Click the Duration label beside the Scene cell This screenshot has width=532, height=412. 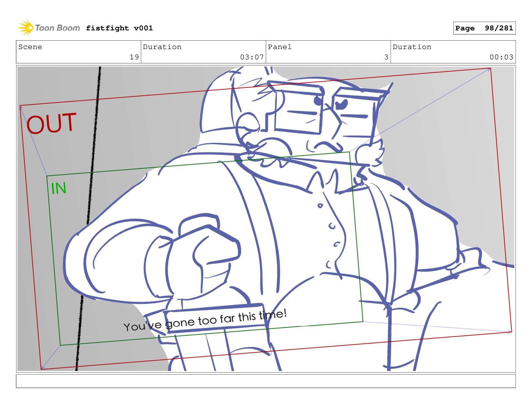point(162,47)
